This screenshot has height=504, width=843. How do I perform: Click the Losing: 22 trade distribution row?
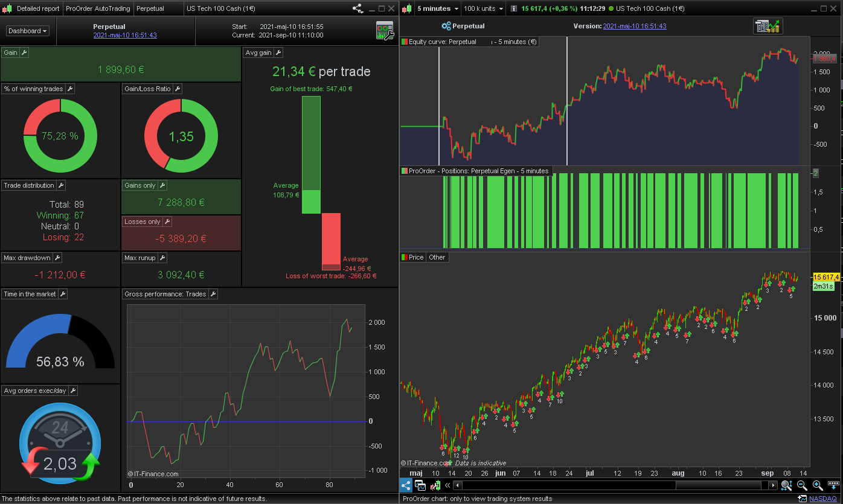click(63, 237)
